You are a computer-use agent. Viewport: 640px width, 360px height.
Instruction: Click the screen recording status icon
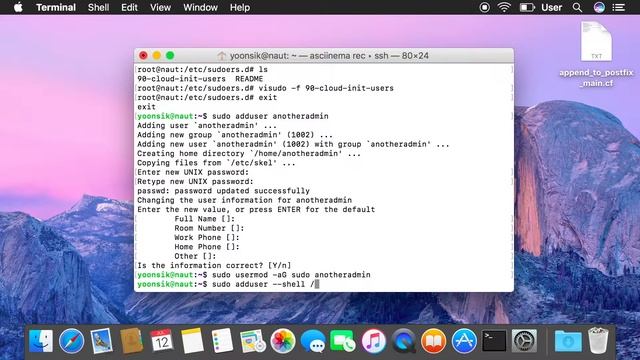click(484, 7)
